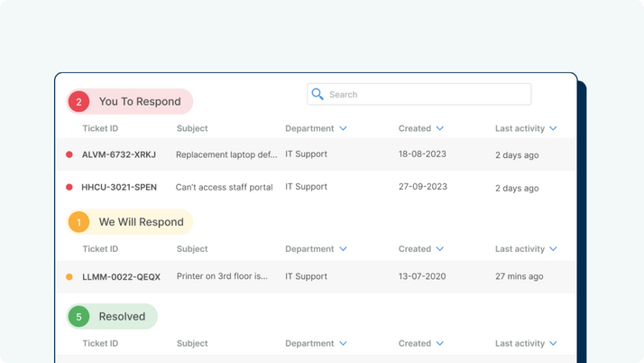Click the green badge showing count 5

(x=78, y=317)
